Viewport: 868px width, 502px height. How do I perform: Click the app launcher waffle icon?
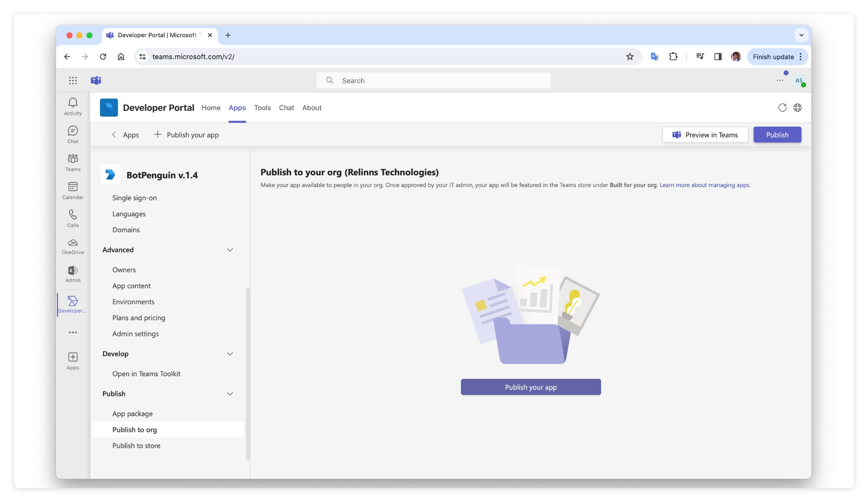pyautogui.click(x=73, y=80)
